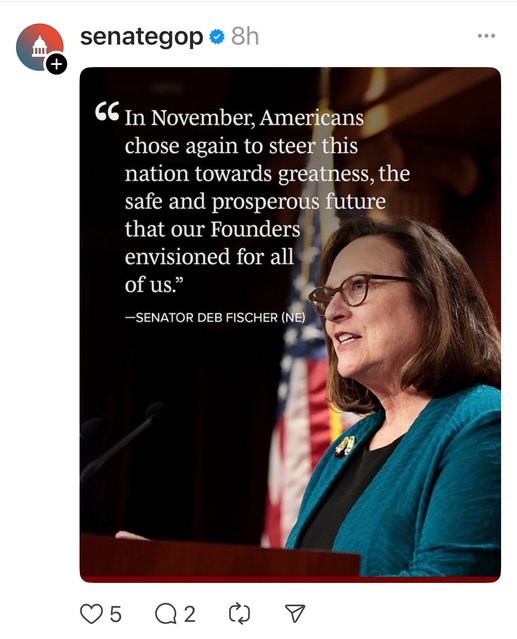Screen dimensions: 517x639
Task: Repost using the circular arrows icon
Action: pyautogui.click(x=240, y=614)
